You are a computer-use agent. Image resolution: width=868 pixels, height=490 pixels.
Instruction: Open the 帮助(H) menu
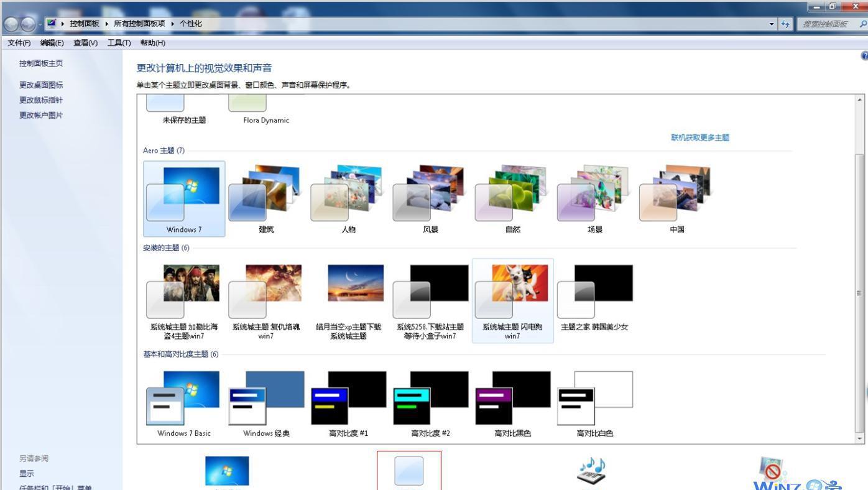pos(153,43)
